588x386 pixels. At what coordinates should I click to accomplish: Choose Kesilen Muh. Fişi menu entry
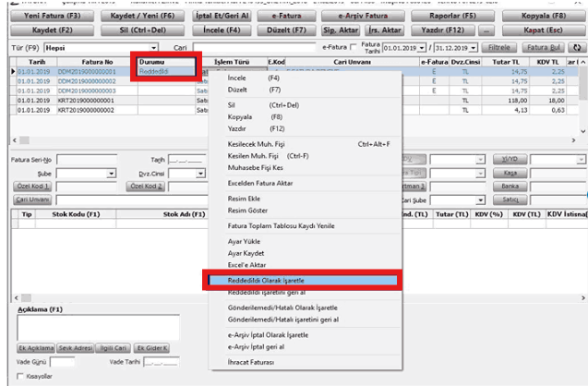coord(306,156)
